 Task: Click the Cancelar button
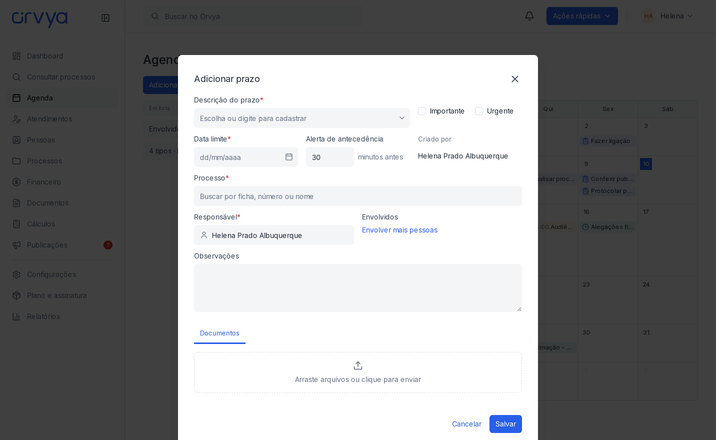[x=467, y=424]
